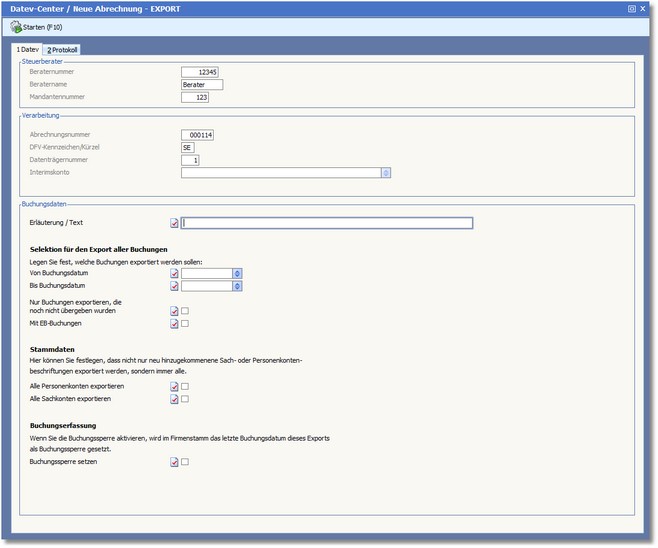This screenshot has height=548, width=658.
Task: Tick the Alle Sachkonten exportieren checkbox
Action: click(x=185, y=399)
